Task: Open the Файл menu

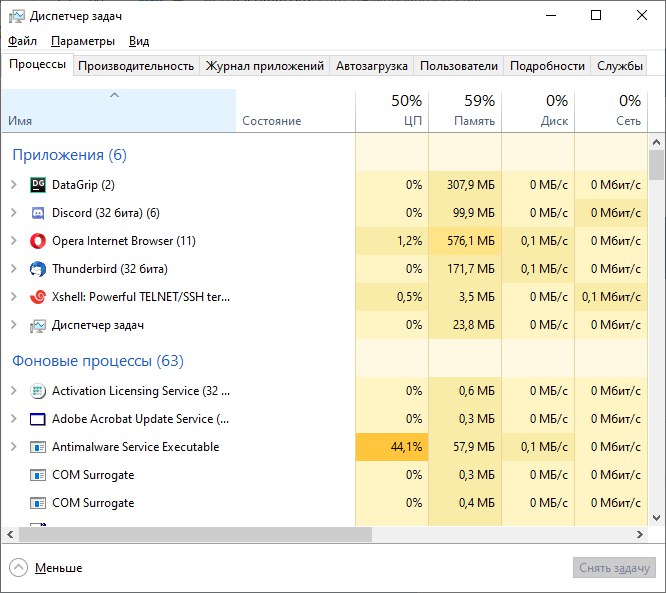Action: click(23, 41)
